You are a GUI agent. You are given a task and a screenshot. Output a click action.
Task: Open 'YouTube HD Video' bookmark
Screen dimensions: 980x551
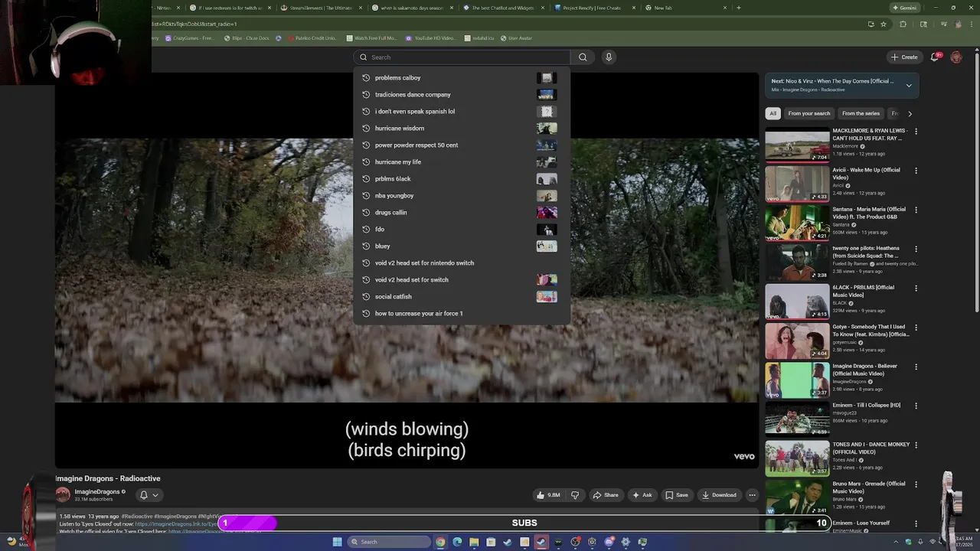coord(430,37)
